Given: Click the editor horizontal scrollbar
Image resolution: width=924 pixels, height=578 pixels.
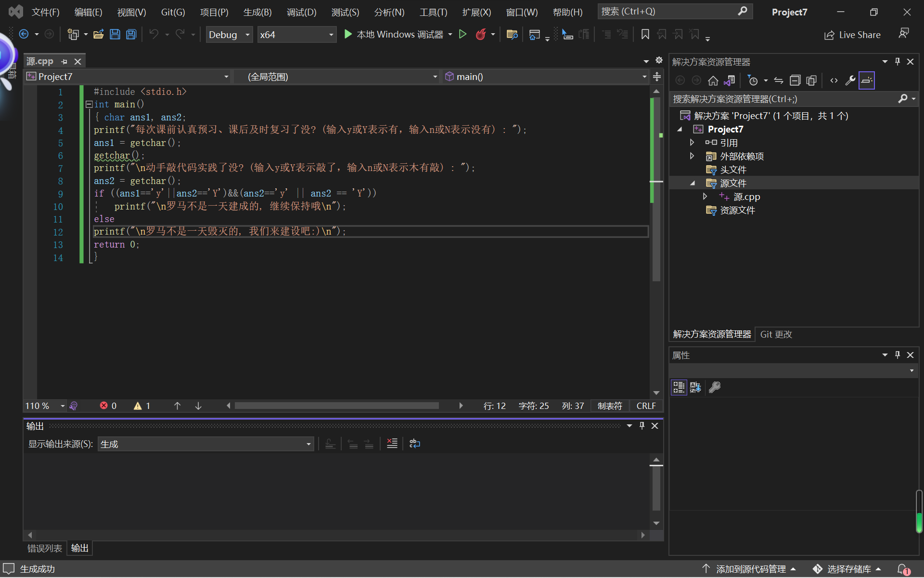Looking at the screenshot, I should [x=336, y=406].
